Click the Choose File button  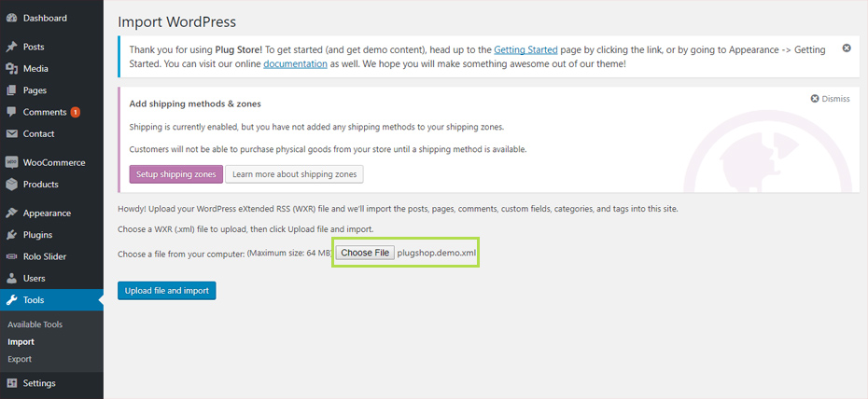(365, 253)
